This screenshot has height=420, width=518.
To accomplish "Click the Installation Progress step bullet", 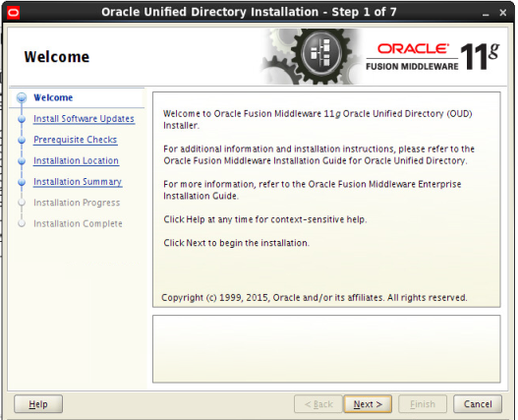I will pyautogui.click(x=22, y=203).
